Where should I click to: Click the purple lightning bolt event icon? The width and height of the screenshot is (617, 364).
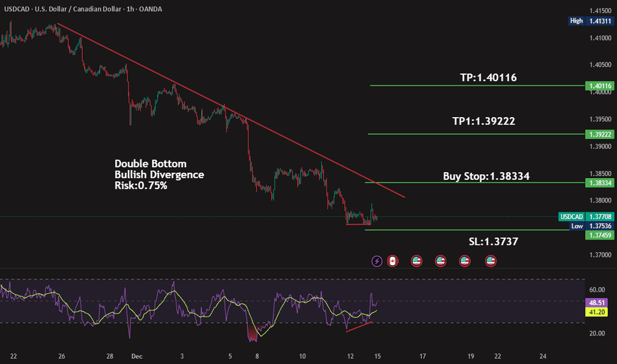[377, 261]
